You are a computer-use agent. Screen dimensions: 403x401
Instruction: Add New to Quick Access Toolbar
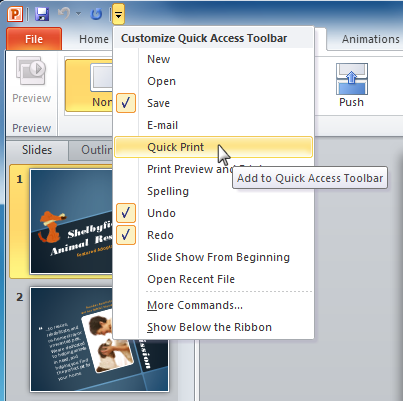pos(213,59)
